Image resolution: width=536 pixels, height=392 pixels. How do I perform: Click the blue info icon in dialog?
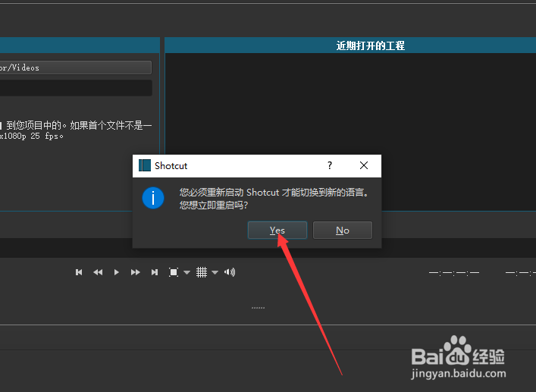click(x=153, y=198)
